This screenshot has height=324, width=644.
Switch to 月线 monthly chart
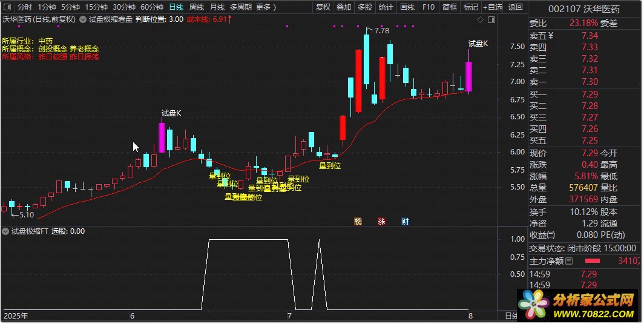(x=217, y=7)
